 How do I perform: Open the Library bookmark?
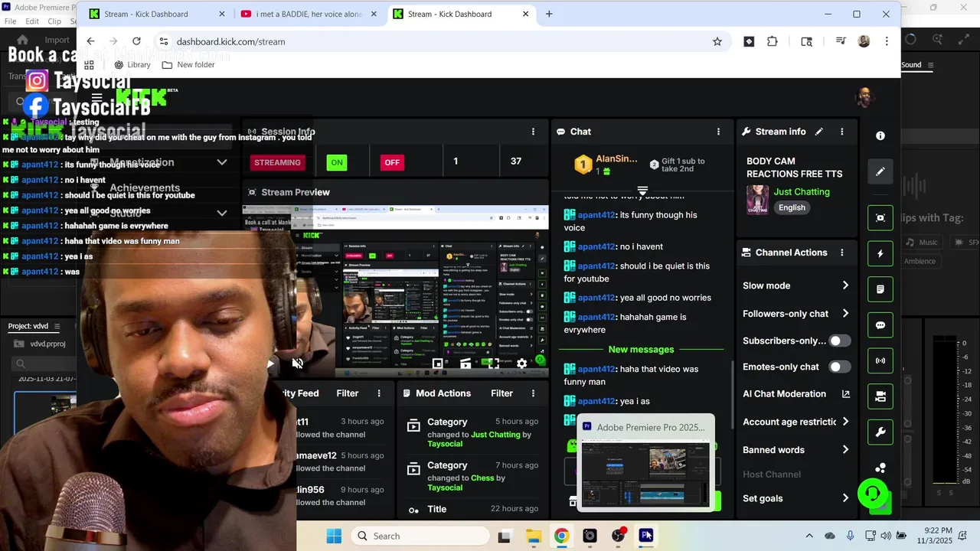pos(132,65)
